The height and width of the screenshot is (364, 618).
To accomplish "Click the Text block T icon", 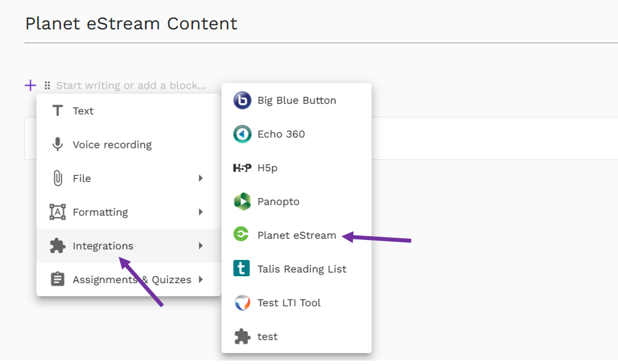I will pos(58,111).
